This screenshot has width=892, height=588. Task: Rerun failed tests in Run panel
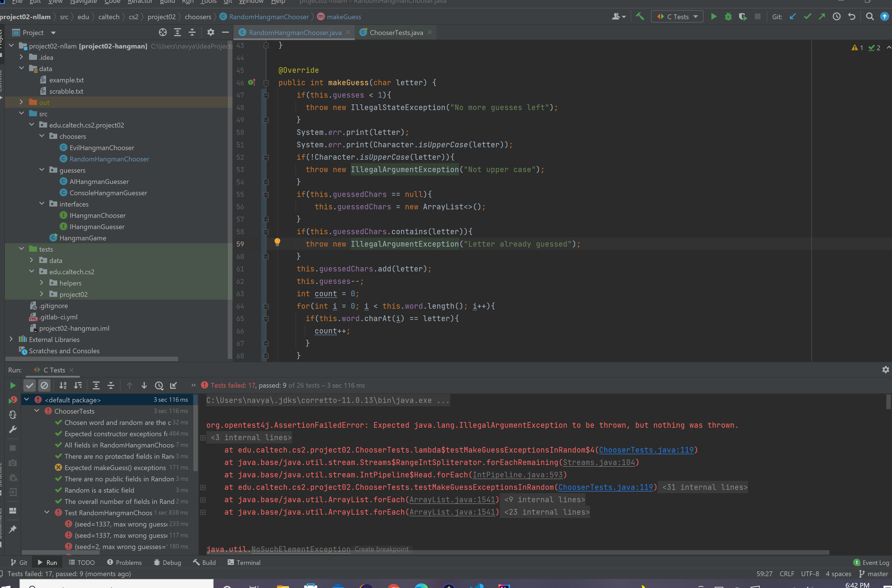13,400
